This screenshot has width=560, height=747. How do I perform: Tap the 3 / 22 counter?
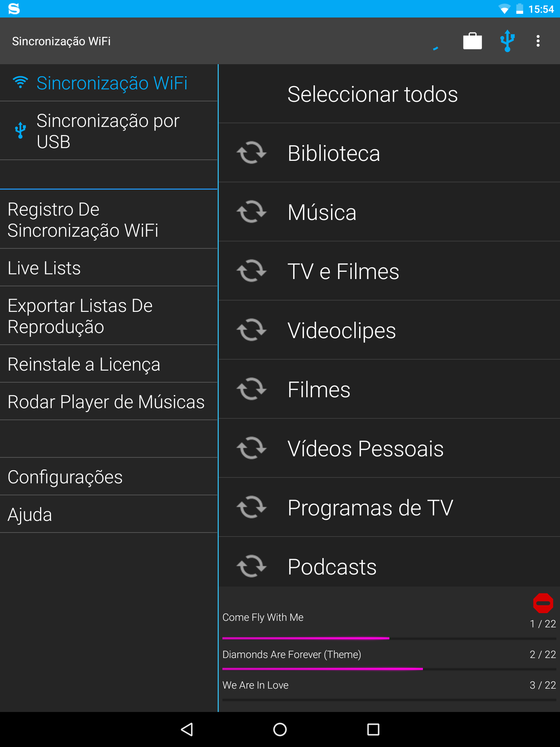543,685
